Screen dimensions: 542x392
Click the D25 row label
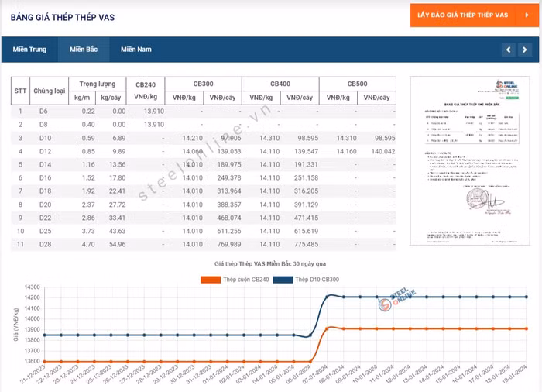click(45, 231)
